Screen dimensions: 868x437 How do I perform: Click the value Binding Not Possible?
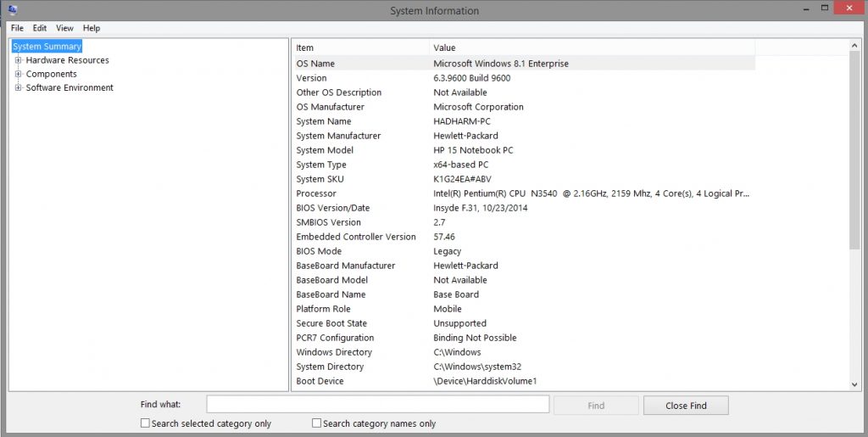[x=475, y=338]
